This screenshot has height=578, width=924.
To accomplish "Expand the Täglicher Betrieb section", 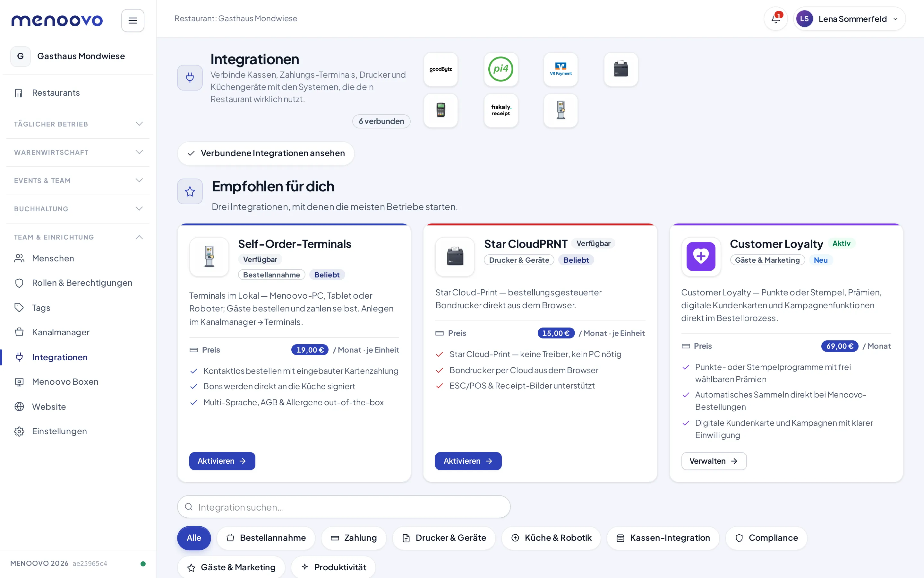I will [78, 124].
